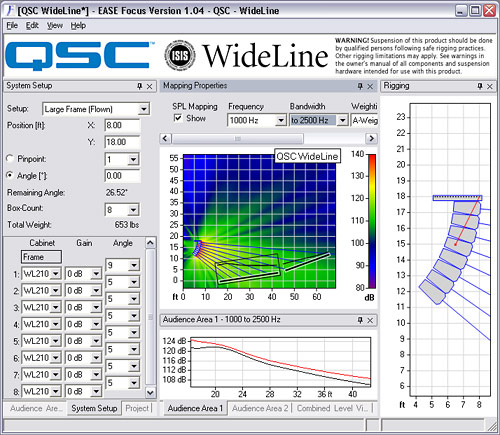Open the Edit menu
The image size is (500, 435).
pos(32,25)
